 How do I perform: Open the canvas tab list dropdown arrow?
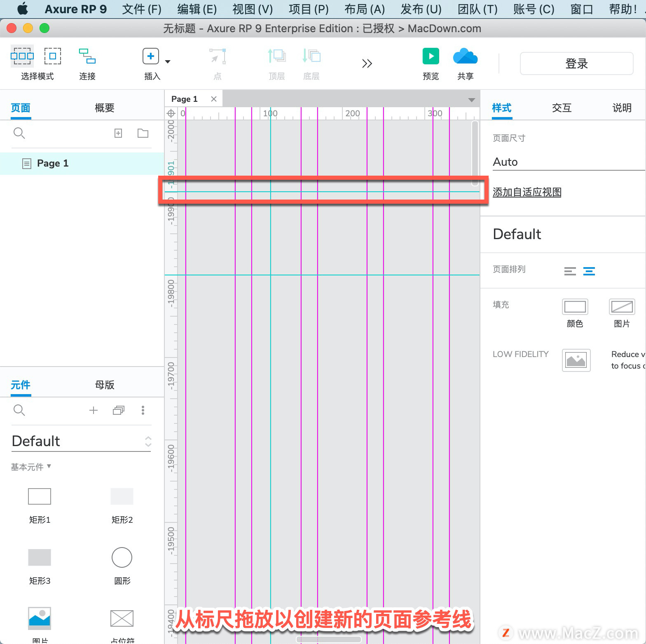click(x=472, y=100)
